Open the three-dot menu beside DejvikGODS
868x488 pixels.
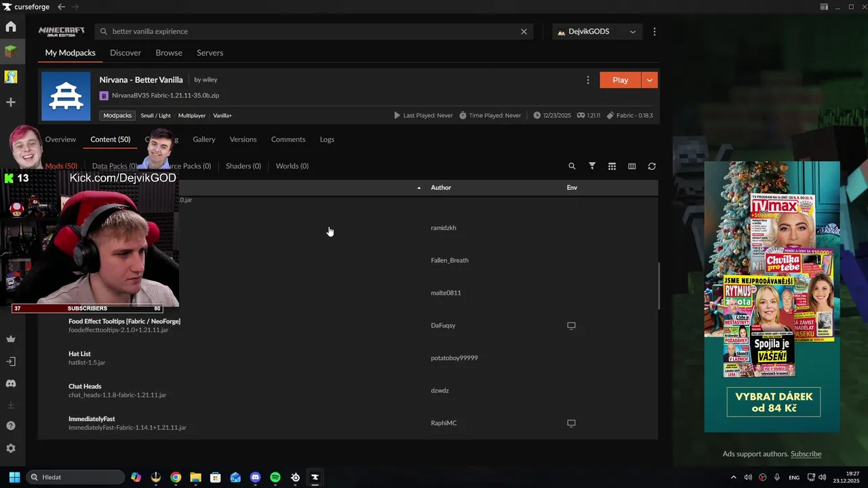point(654,31)
